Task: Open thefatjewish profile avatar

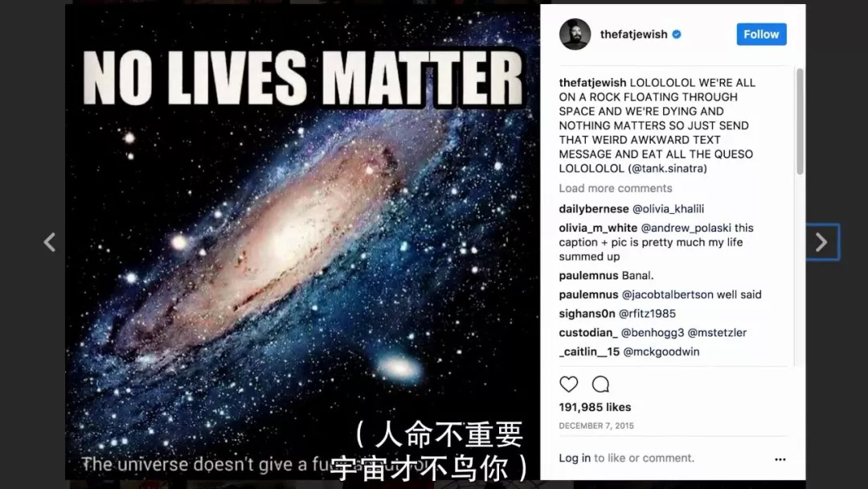Action: 575,35
